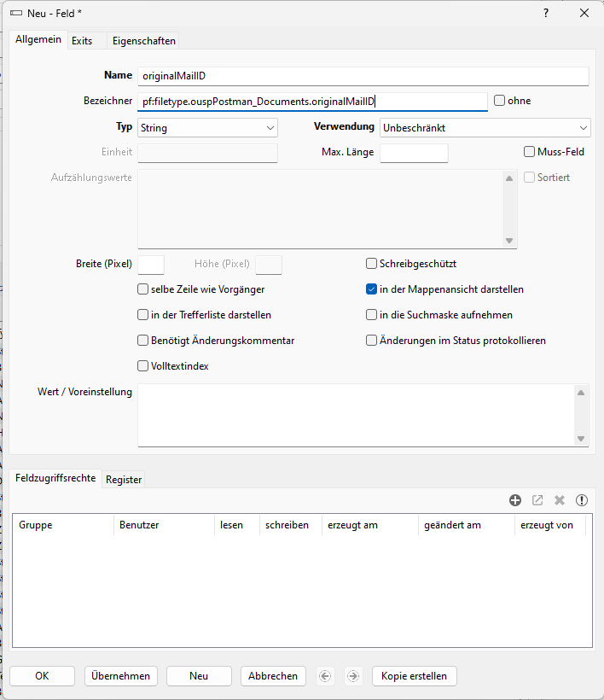The image size is (604, 700).
Task: Sort by Benutzer column header
Action: pyautogui.click(x=164, y=525)
